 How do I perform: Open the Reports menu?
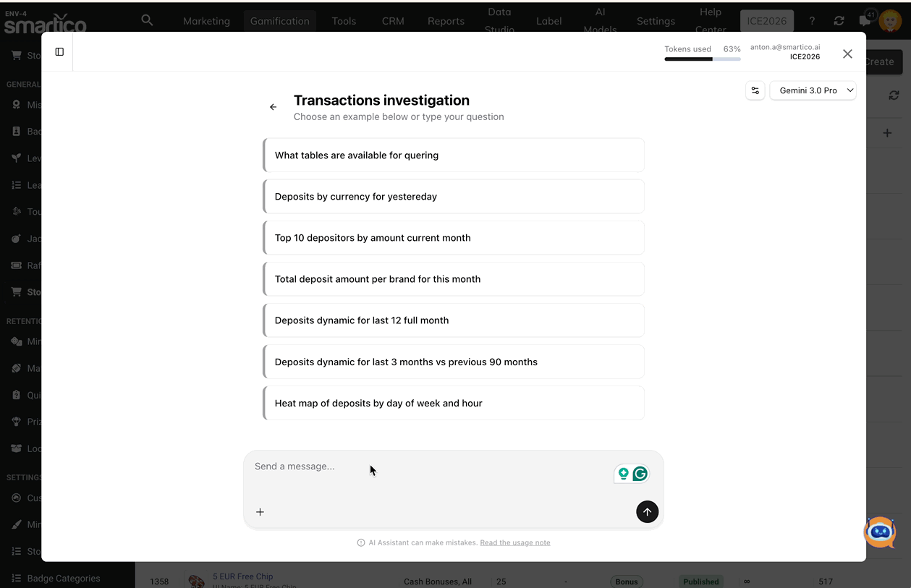(x=446, y=21)
